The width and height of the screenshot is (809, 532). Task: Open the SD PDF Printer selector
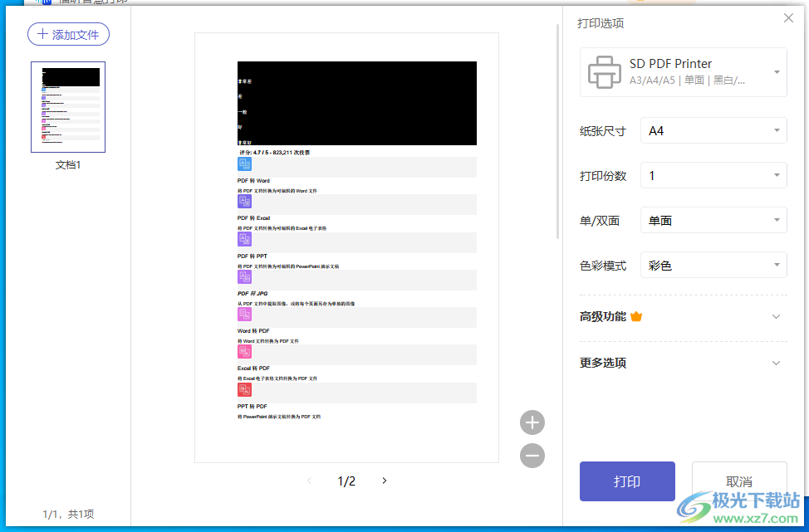click(683, 72)
